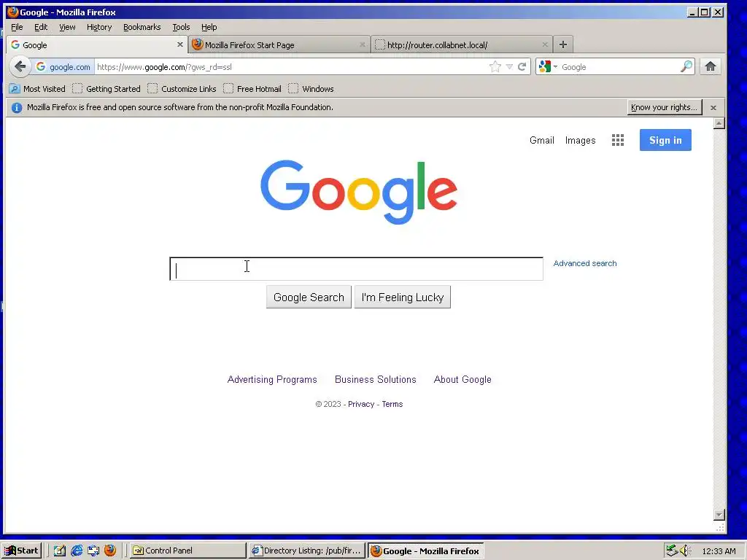Switch to Control Panel taskbar window
The width and height of the screenshot is (747, 560).
189,551
